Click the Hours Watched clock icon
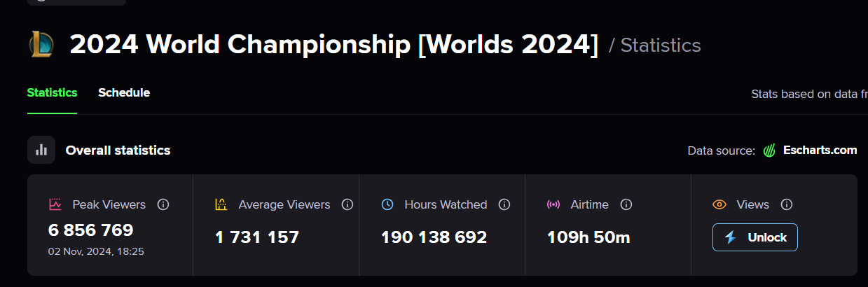868x287 pixels. pos(387,204)
